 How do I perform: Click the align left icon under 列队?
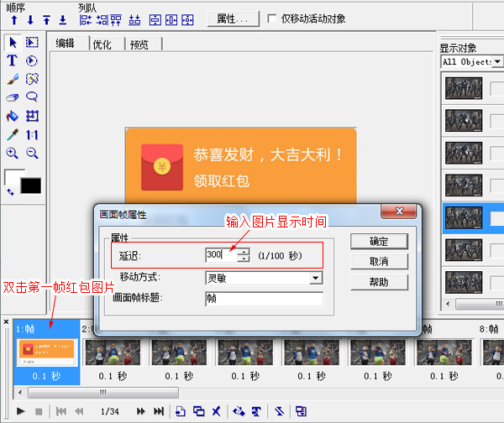point(86,20)
